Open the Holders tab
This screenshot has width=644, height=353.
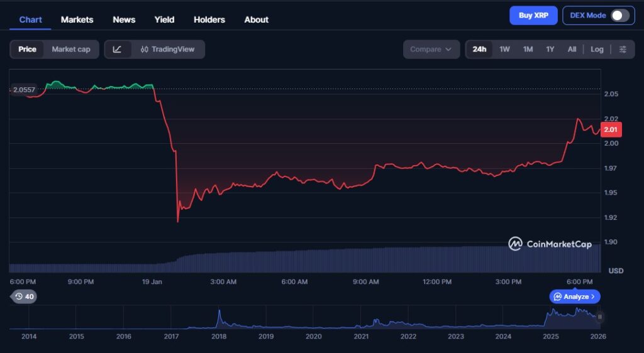(209, 19)
